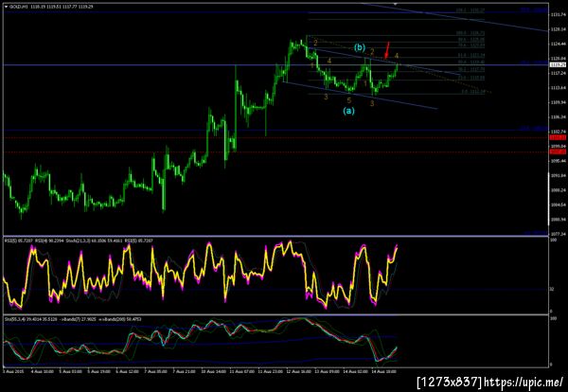The width and height of the screenshot is (568, 392).
Task: Select the cyan (b) wave label
Action: (x=360, y=47)
